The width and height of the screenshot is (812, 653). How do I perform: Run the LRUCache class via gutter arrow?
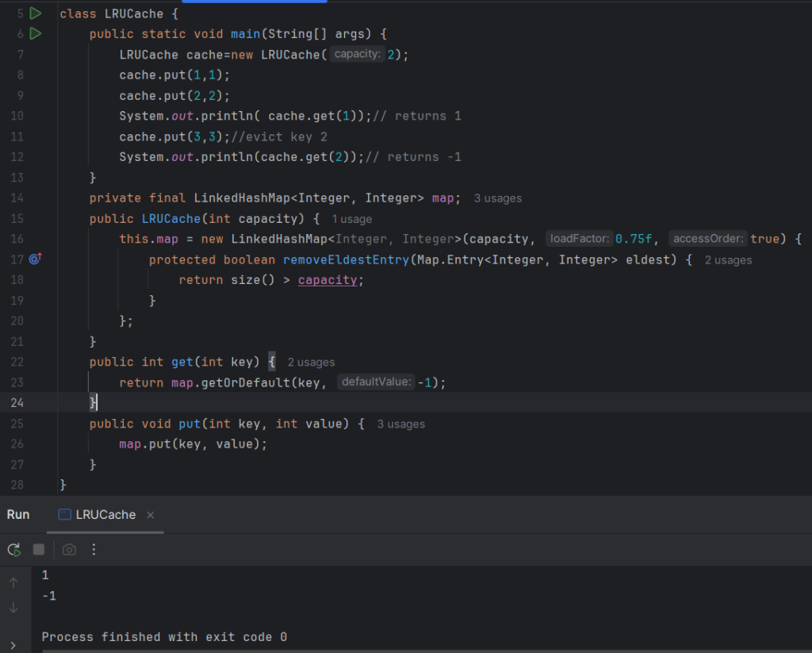coord(35,13)
